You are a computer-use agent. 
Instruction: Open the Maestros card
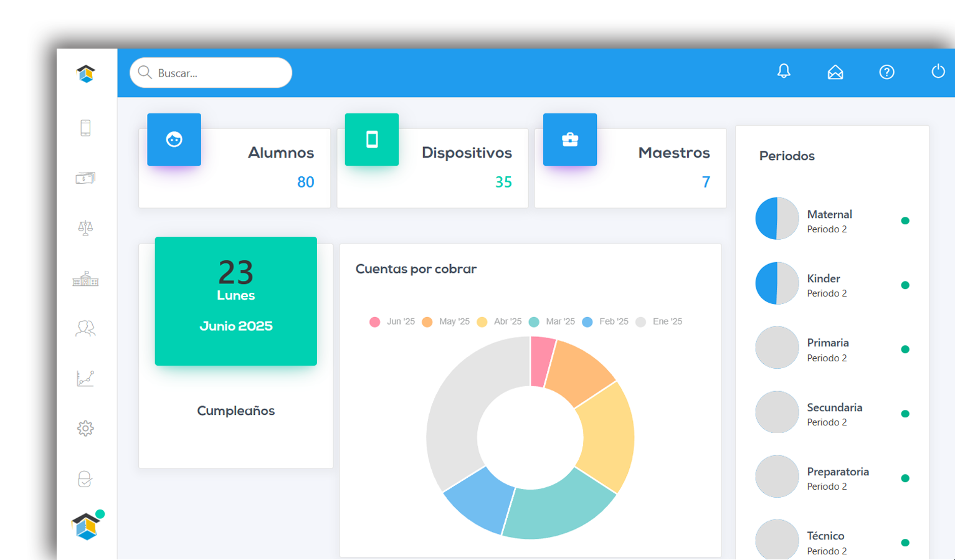630,168
